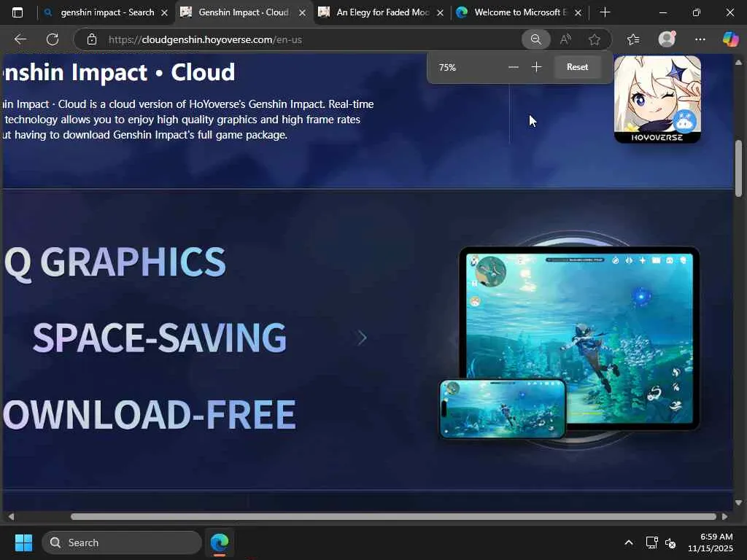Viewport: 747px width, 560px height.
Task: Open the clock showing 6:59 AM
Action: point(711,542)
